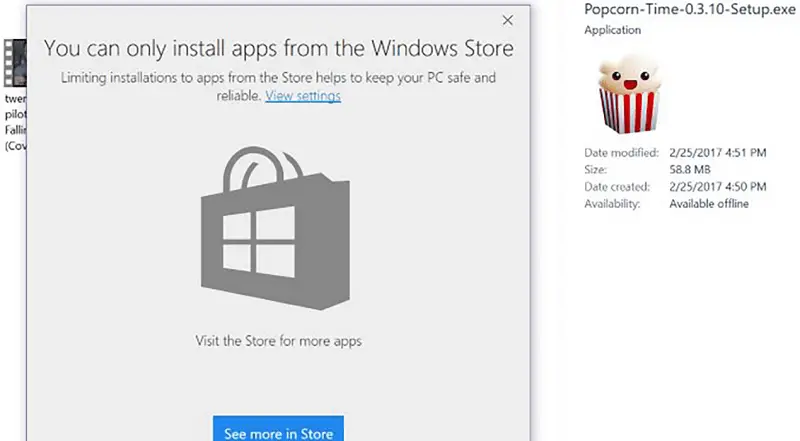Viewport: 800px width, 441px height.
Task: Click the See more in Store button
Action: (x=278, y=429)
